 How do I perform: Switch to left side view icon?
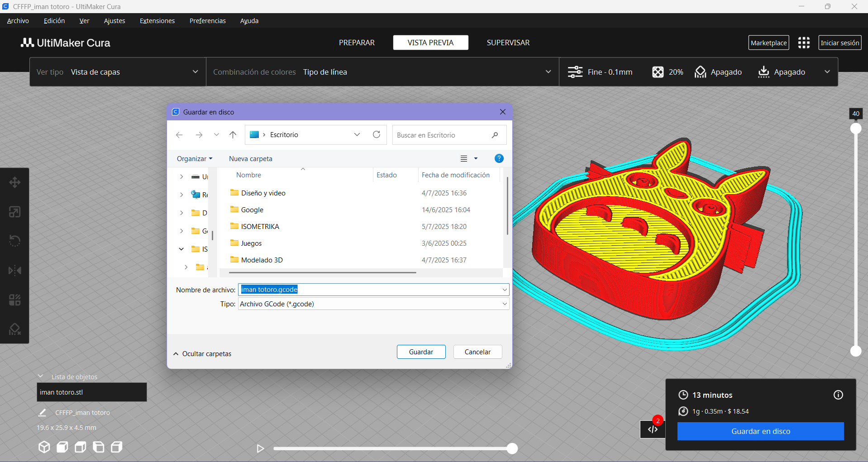click(x=98, y=447)
